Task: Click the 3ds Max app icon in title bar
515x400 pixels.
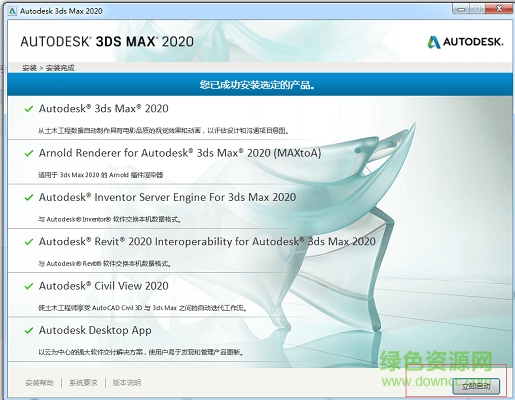Action: pyautogui.click(x=12, y=11)
